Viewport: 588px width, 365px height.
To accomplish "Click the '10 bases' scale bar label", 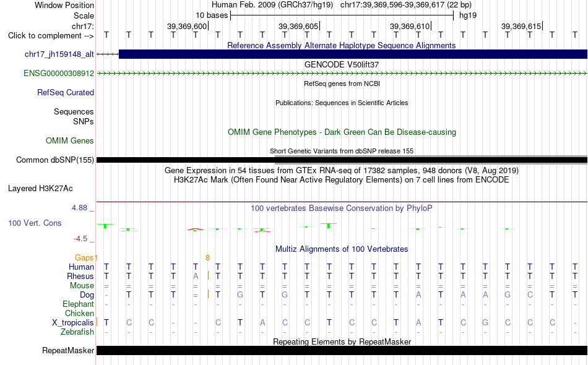I will tap(212, 15).
